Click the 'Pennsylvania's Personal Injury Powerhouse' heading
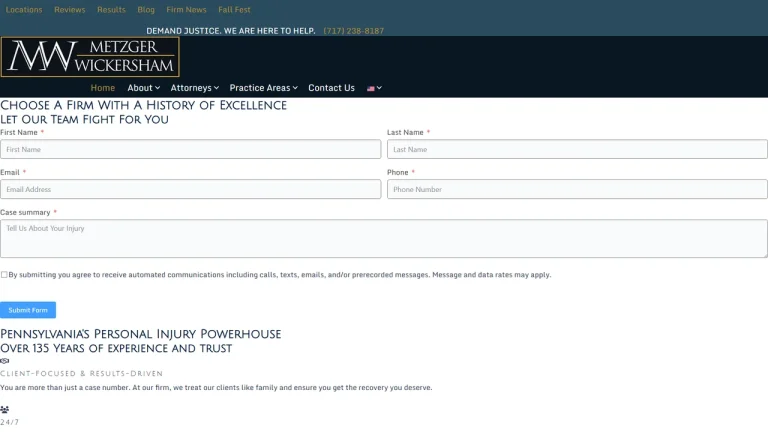768x432 pixels. pos(141,334)
